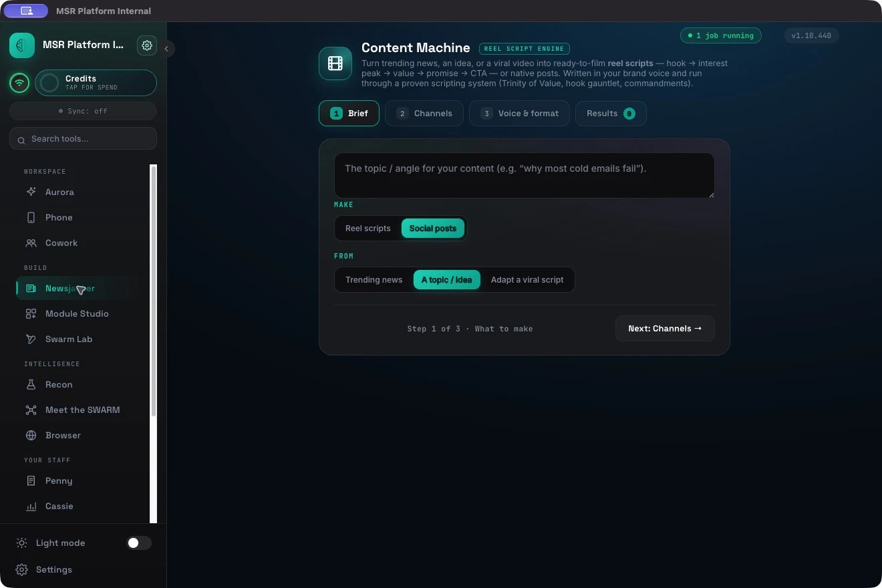
Task: Choose Trending news as the source
Action: click(x=374, y=279)
